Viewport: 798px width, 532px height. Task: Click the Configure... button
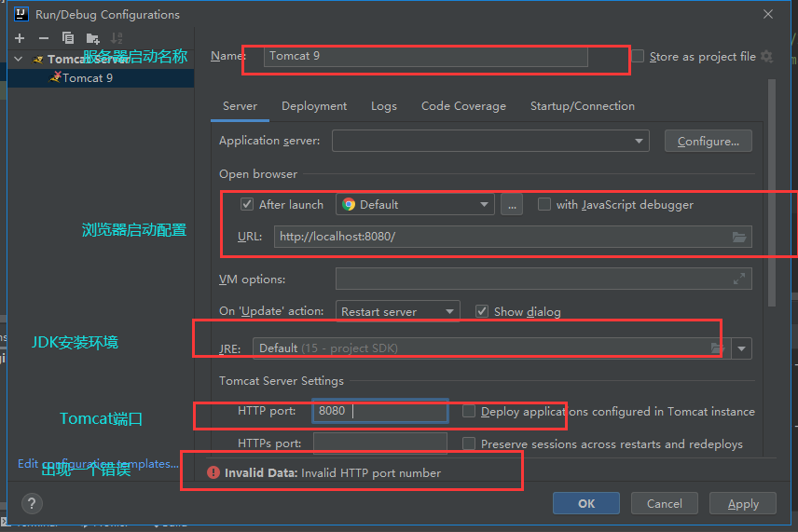tap(708, 141)
